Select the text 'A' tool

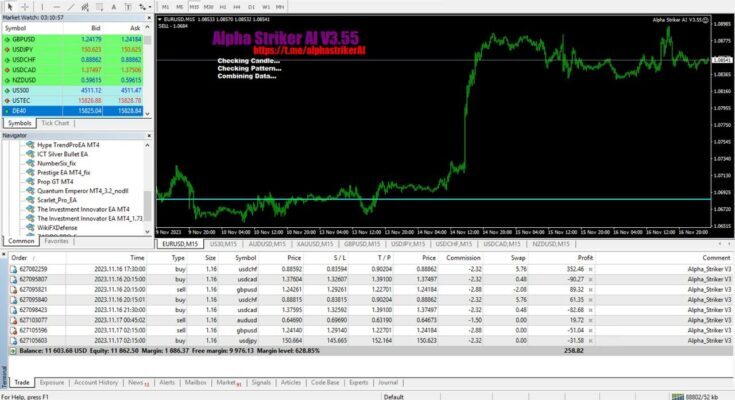point(113,7)
